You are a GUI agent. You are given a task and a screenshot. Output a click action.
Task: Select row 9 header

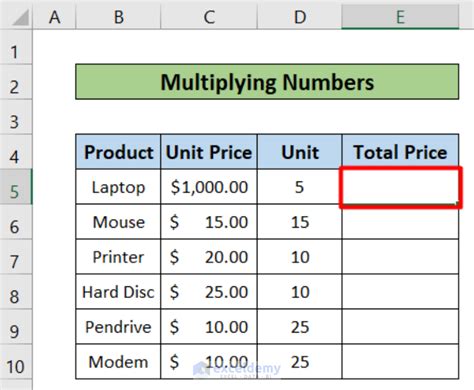coord(16,327)
